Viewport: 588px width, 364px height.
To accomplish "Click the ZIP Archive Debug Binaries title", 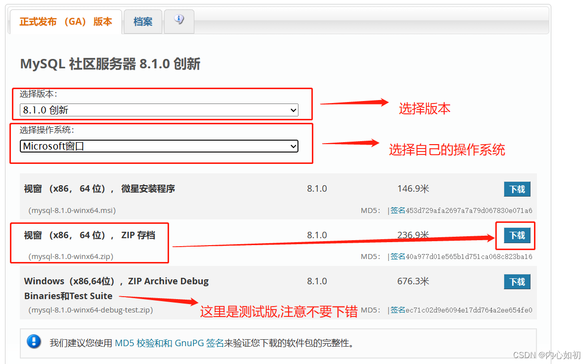I will (x=116, y=288).
